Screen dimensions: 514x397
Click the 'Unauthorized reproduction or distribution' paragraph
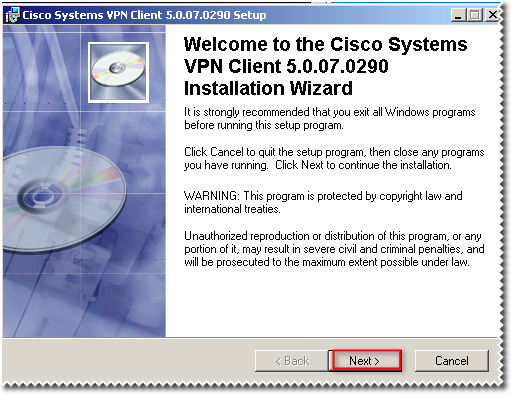pyautogui.click(x=334, y=249)
